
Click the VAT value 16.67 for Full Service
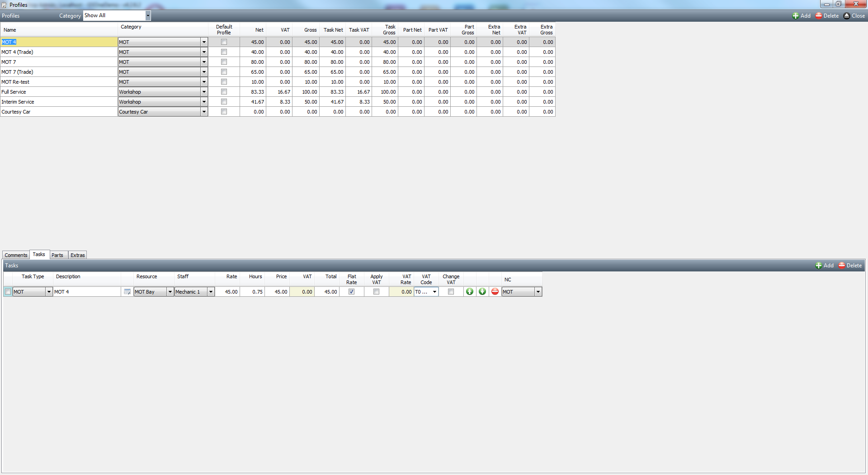tap(284, 92)
